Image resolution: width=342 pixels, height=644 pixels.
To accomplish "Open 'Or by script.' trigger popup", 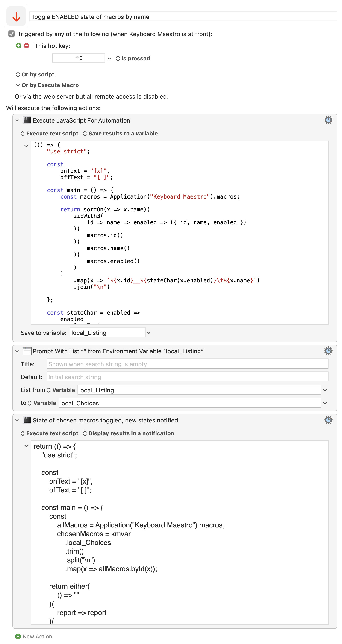I will point(36,74).
